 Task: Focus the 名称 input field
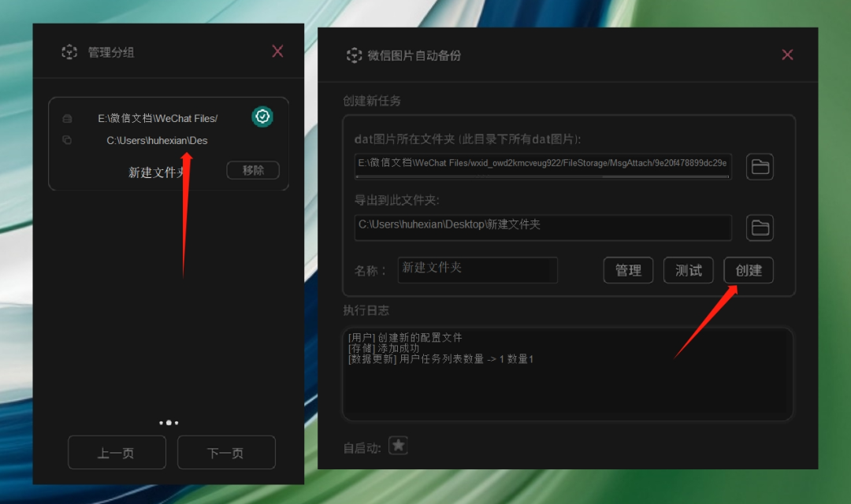click(x=478, y=270)
